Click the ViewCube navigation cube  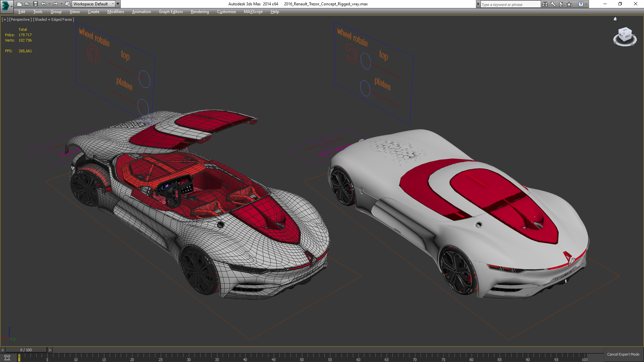point(625,35)
